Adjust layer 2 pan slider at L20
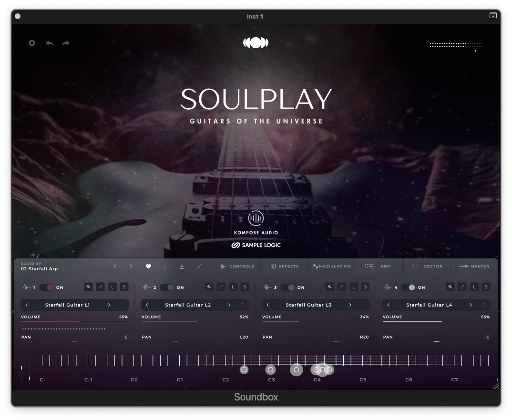This screenshot has height=420, width=512. (x=195, y=342)
